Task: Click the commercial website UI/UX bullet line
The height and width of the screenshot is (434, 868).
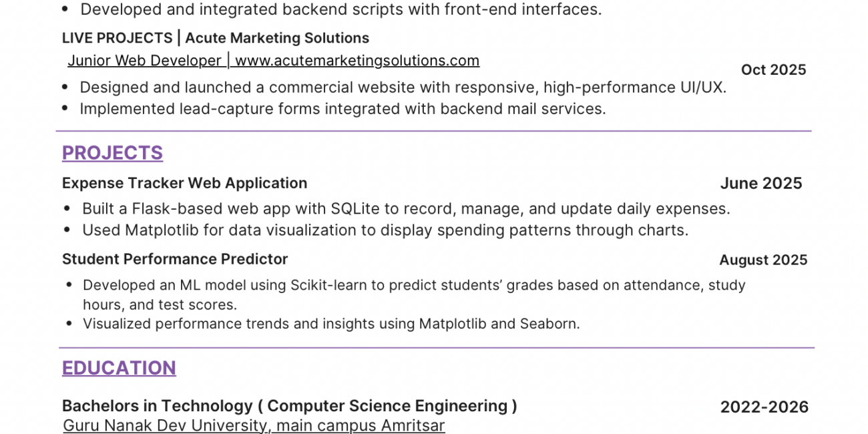Action: [403, 87]
